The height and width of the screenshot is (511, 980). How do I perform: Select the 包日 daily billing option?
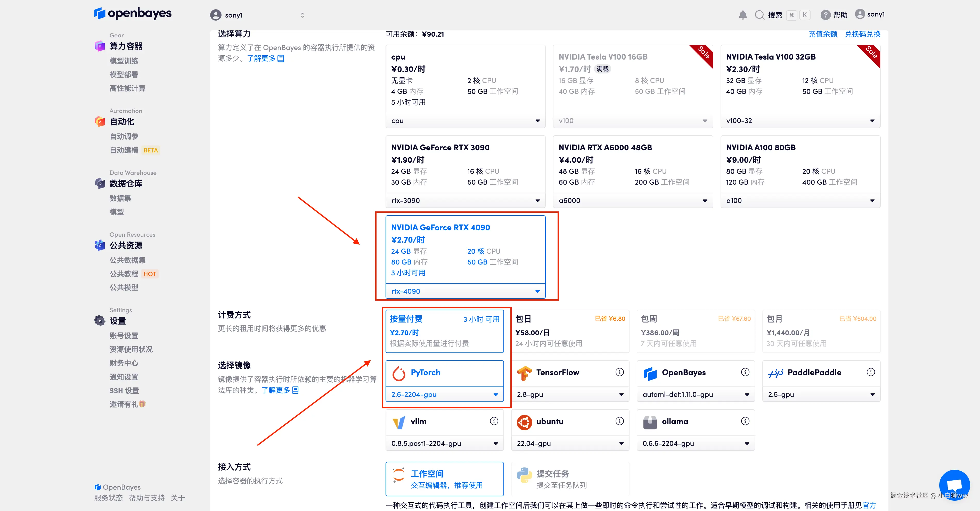point(569,331)
